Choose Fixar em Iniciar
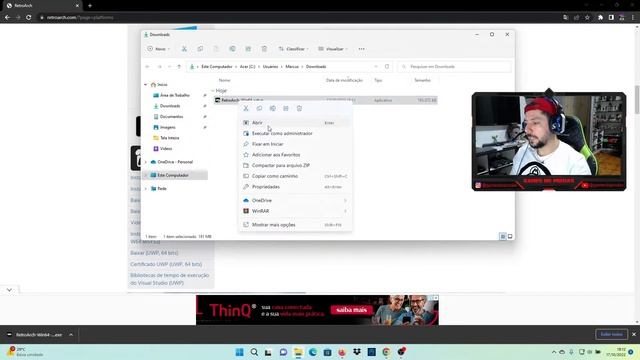640x360 pixels. click(x=296, y=144)
